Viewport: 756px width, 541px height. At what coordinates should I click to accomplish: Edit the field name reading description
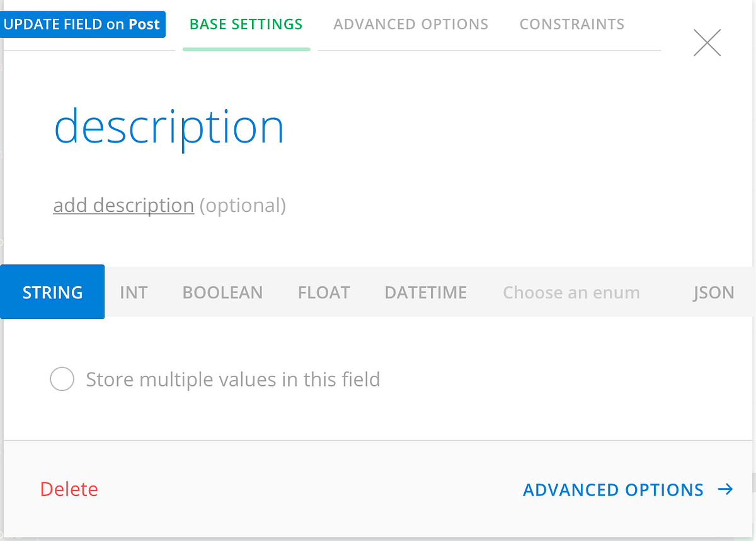[x=169, y=127]
